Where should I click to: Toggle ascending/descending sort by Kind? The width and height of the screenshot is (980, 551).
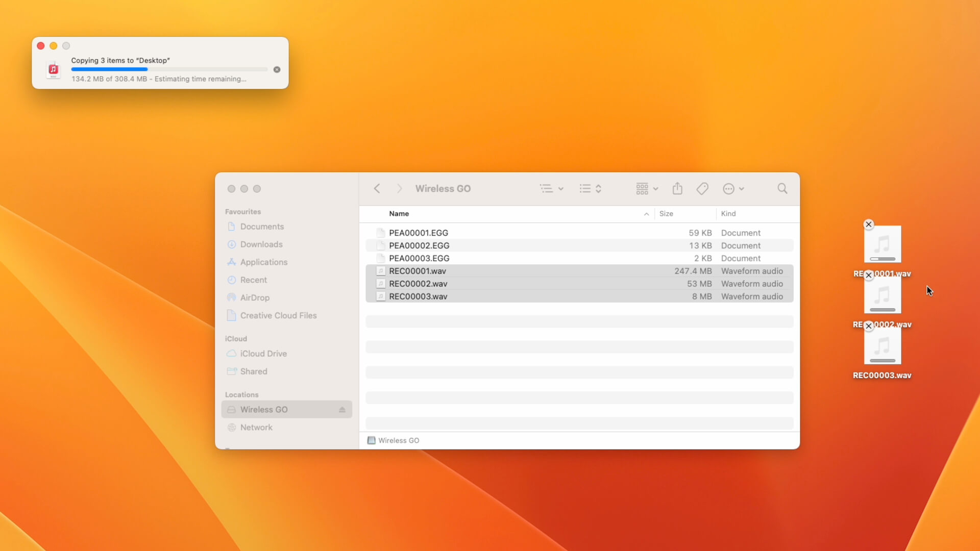click(x=729, y=213)
